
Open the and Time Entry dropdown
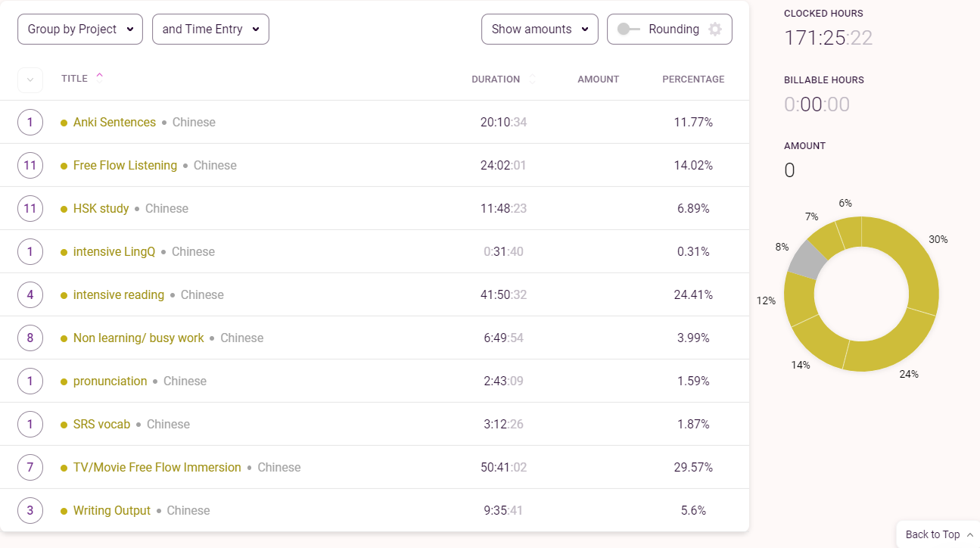click(210, 30)
